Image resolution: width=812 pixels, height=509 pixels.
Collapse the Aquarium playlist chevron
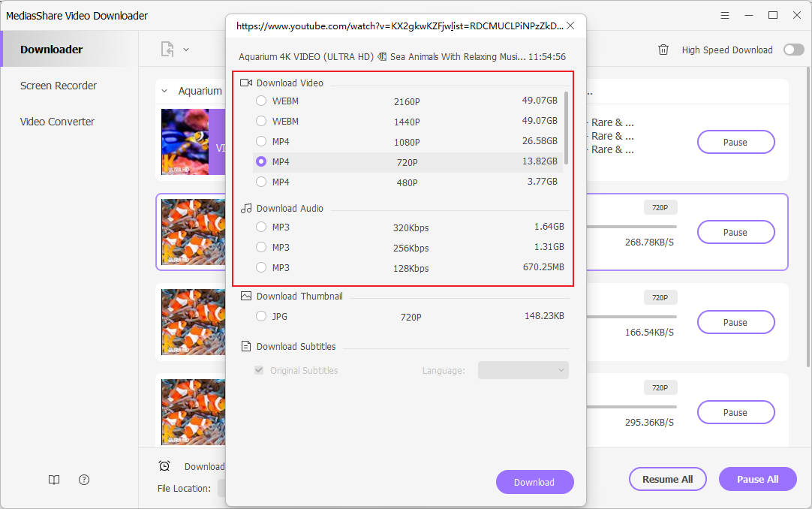coord(164,91)
